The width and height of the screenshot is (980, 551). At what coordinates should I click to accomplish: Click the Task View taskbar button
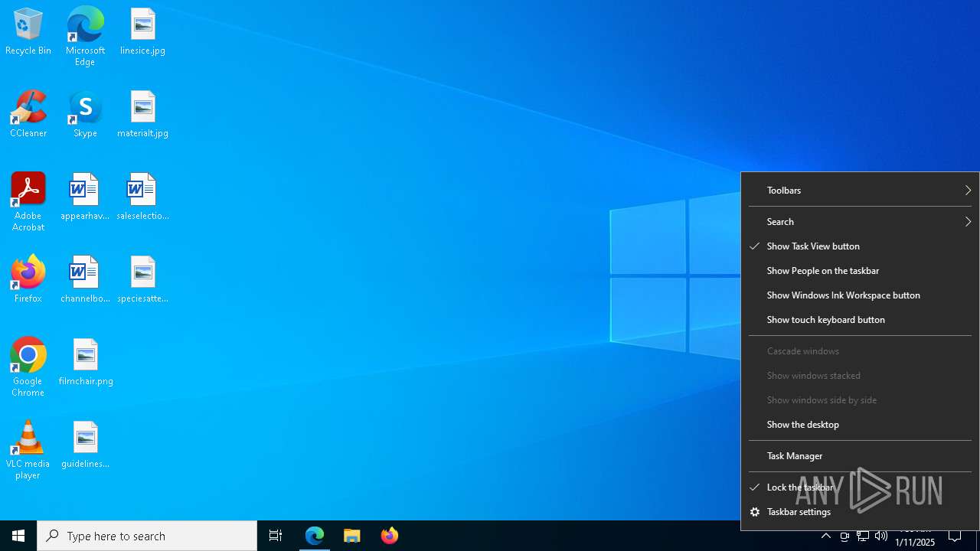(x=276, y=536)
